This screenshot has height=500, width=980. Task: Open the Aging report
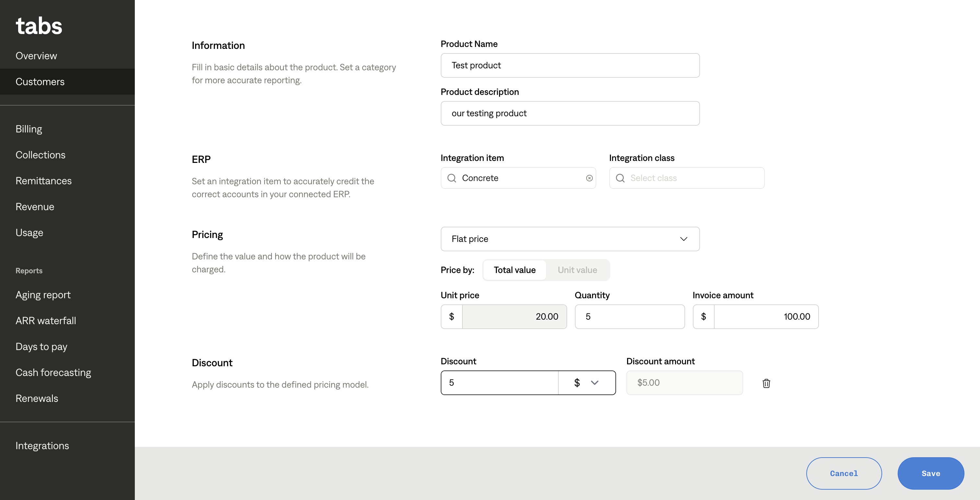click(x=43, y=295)
